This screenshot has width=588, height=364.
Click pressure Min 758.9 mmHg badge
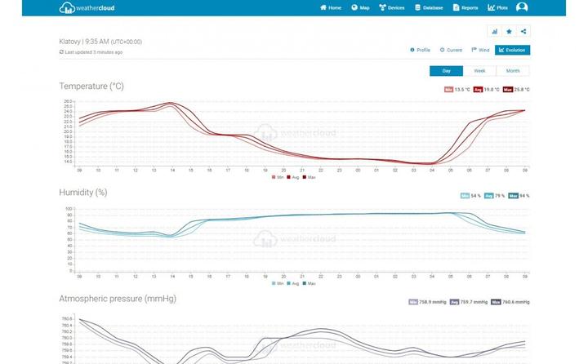427,302
